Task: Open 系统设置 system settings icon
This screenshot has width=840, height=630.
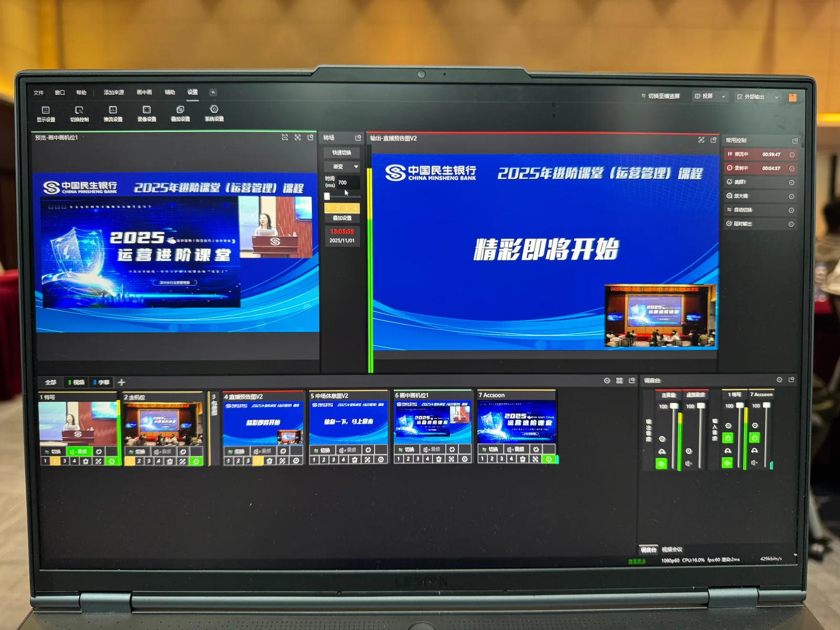Action: coord(214,112)
